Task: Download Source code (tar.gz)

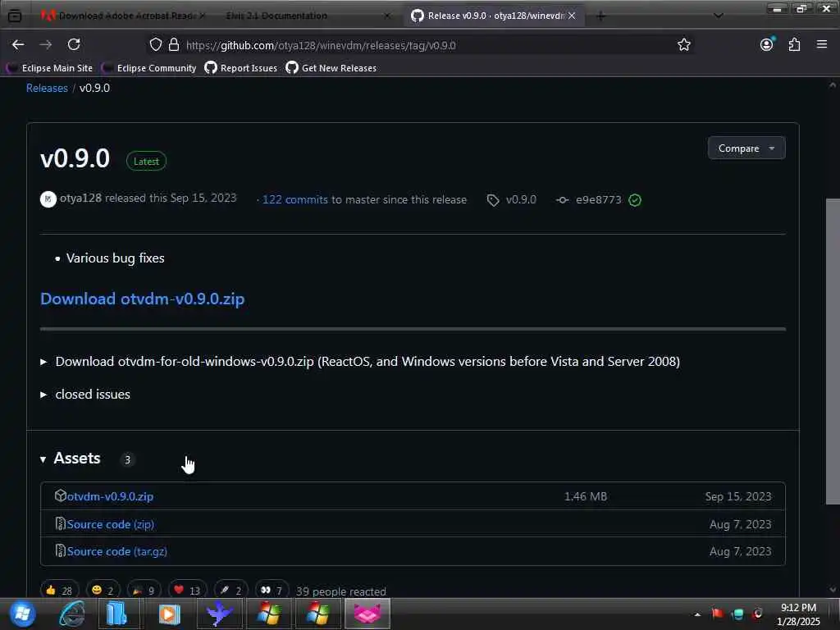Action: (x=116, y=552)
